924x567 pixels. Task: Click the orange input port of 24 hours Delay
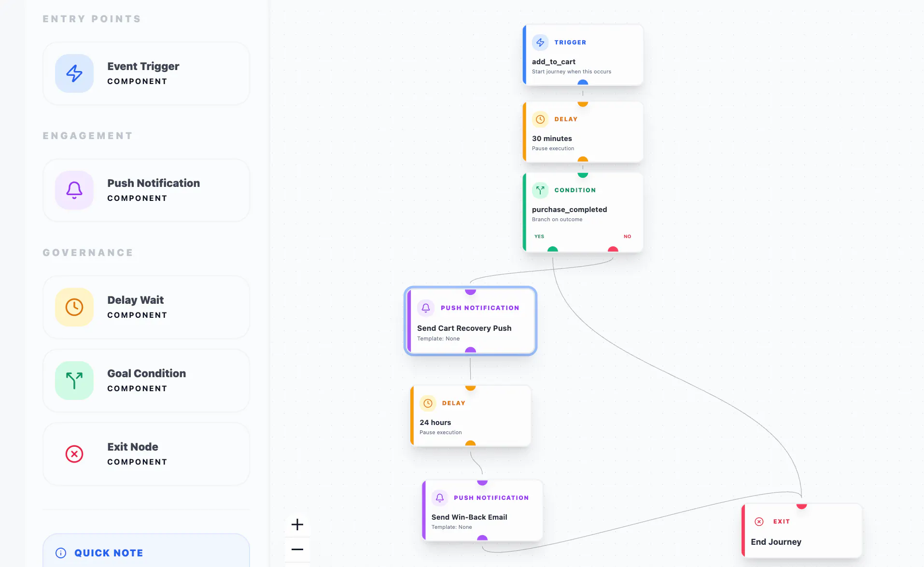[471, 387]
